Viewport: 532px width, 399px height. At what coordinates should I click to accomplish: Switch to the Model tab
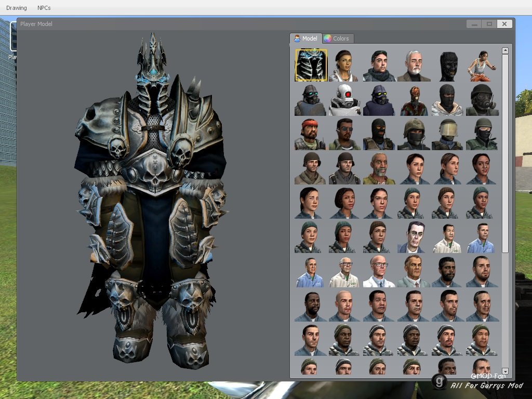(305, 38)
